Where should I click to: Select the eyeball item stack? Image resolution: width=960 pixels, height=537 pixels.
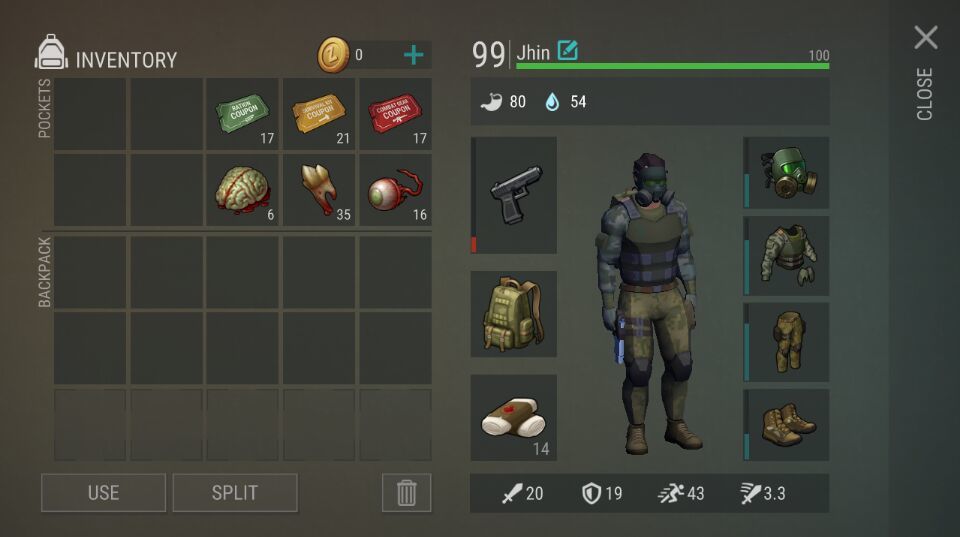coord(395,190)
